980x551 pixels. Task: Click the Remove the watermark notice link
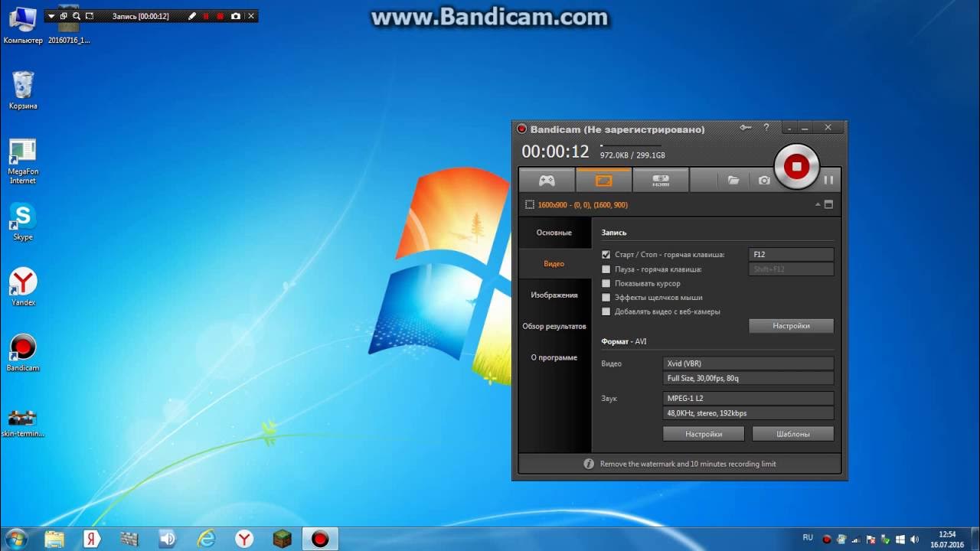[688, 464]
